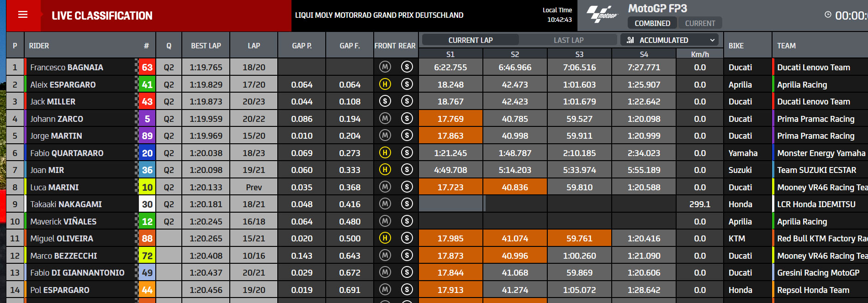Click Joan Mir's front hard tyre icon
Screen dimensions: 868x303
(x=385, y=170)
